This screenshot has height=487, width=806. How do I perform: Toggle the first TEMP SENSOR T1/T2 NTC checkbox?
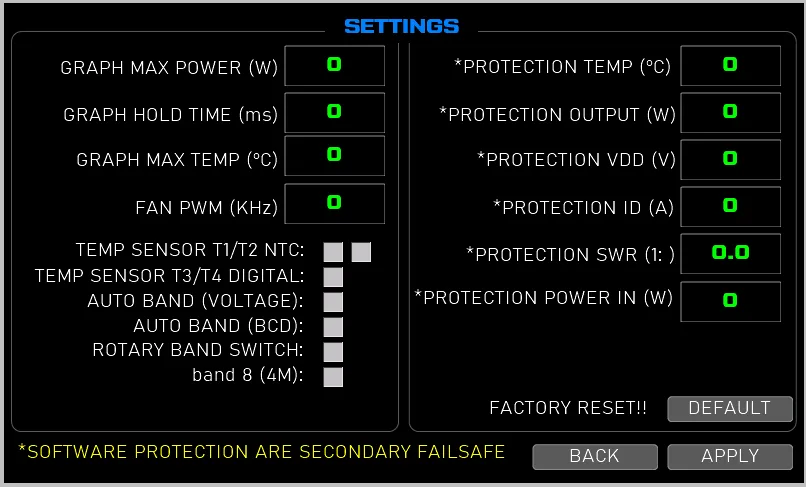click(333, 252)
